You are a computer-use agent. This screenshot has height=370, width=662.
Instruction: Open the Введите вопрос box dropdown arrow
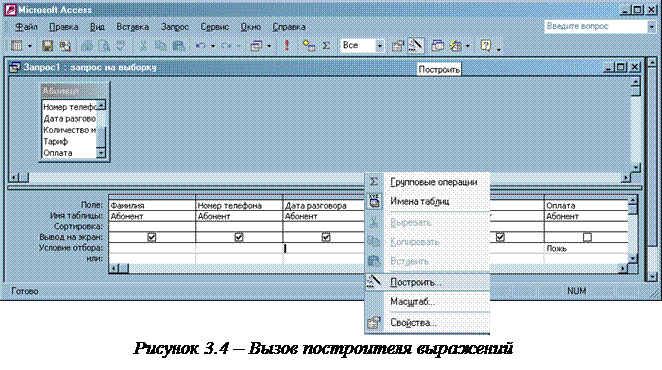point(651,27)
